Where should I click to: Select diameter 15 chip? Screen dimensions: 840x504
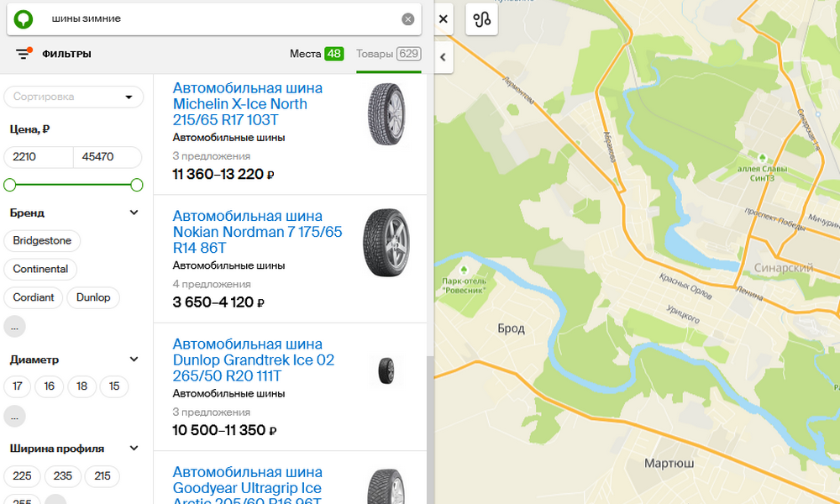pyautogui.click(x=114, y=386)
